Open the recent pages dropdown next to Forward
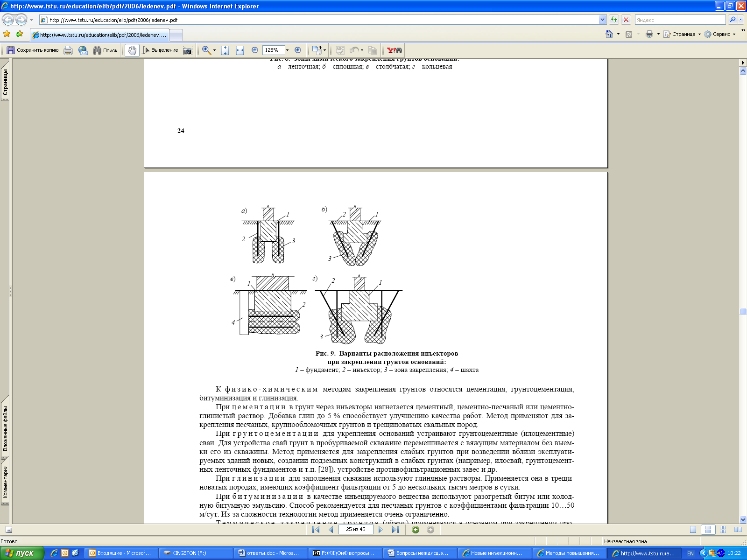This screenshot has height=560, width=747. [x=31, y=20]
